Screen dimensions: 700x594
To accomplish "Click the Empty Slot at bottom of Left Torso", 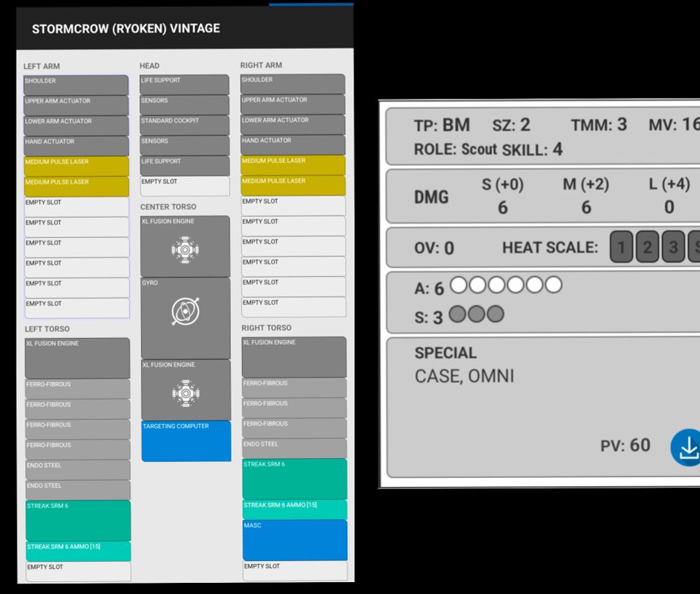I will click(x=78, y=572).
